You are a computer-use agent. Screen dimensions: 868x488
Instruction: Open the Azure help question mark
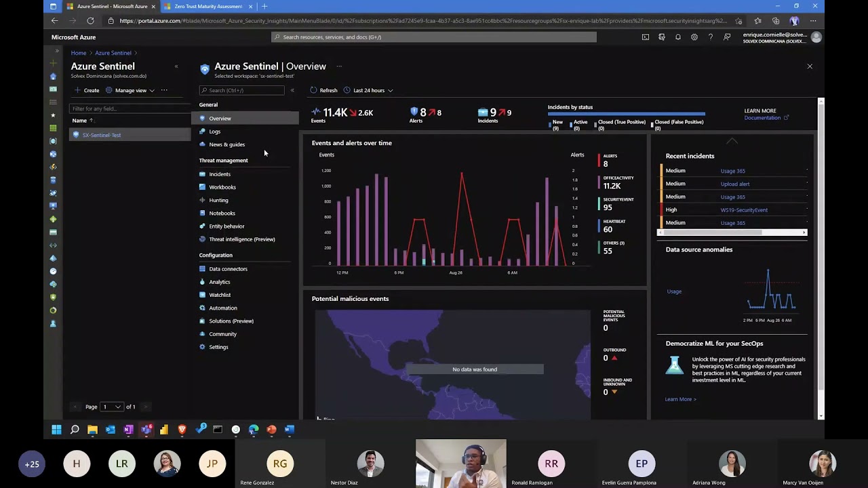tap(711, 37)
